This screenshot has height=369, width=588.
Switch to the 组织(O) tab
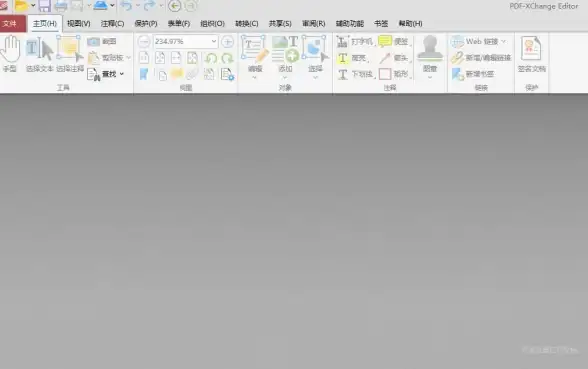click(x=212, y=24)
